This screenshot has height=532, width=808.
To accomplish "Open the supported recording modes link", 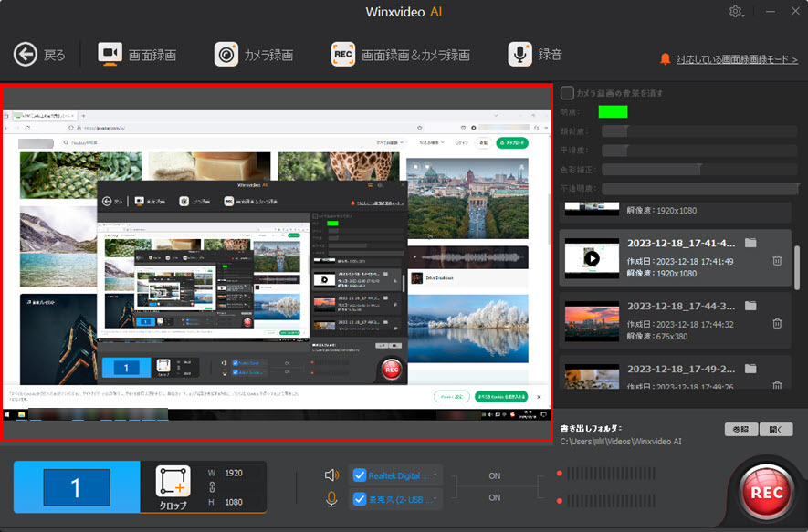I will 736,59.
